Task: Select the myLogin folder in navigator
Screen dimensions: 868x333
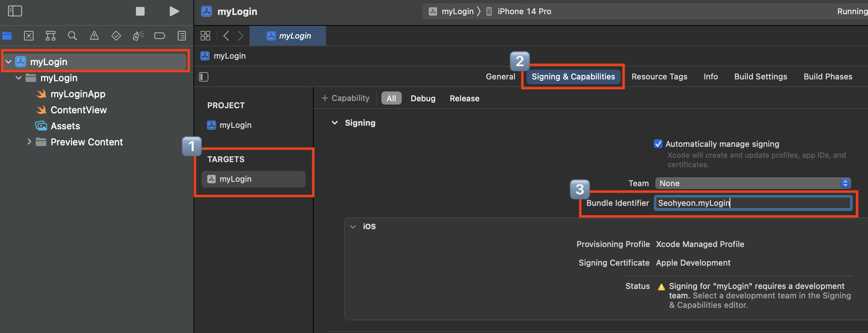Action: [x=59, y=78]
